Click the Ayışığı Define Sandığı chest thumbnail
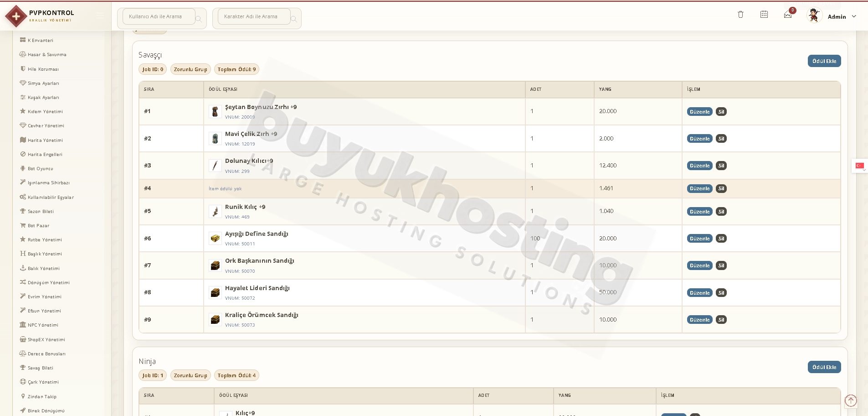 [x=215, y=238]
